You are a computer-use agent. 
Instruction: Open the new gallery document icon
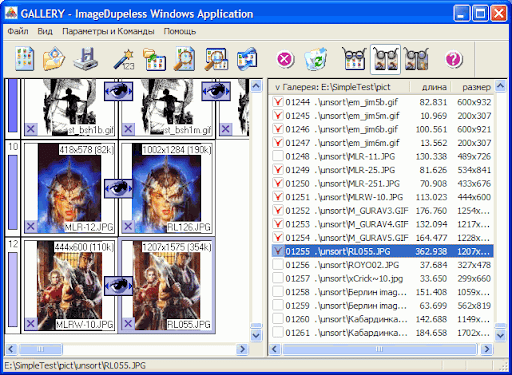[x=25, y=59]
